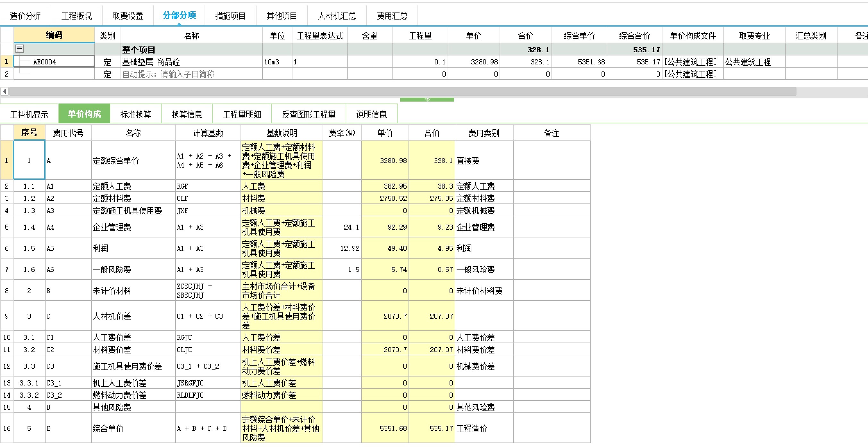Click the ZCSCJHJ + SBSCJHJ formula cell
The image size is (868, 447).
[208, 290]
